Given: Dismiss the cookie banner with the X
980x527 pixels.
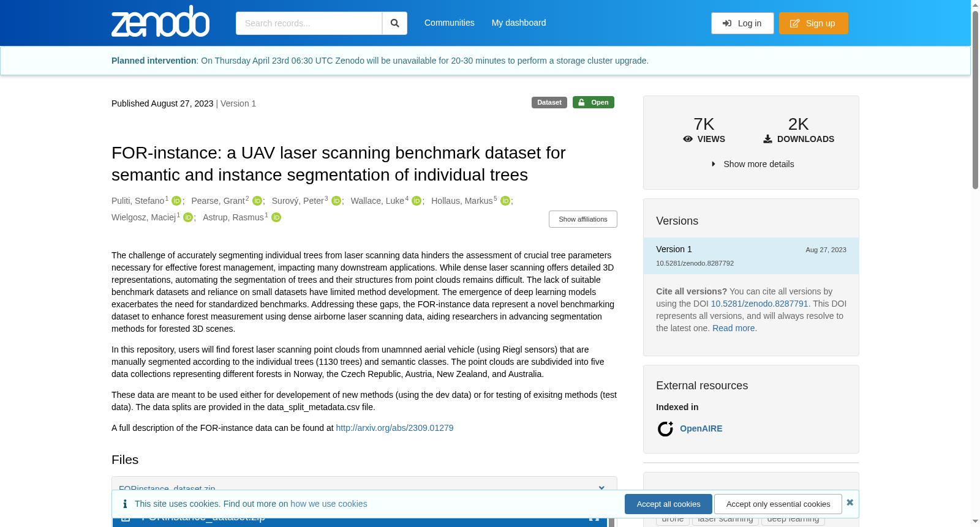Looking at the screenshot, I should [x=850, y=503].
